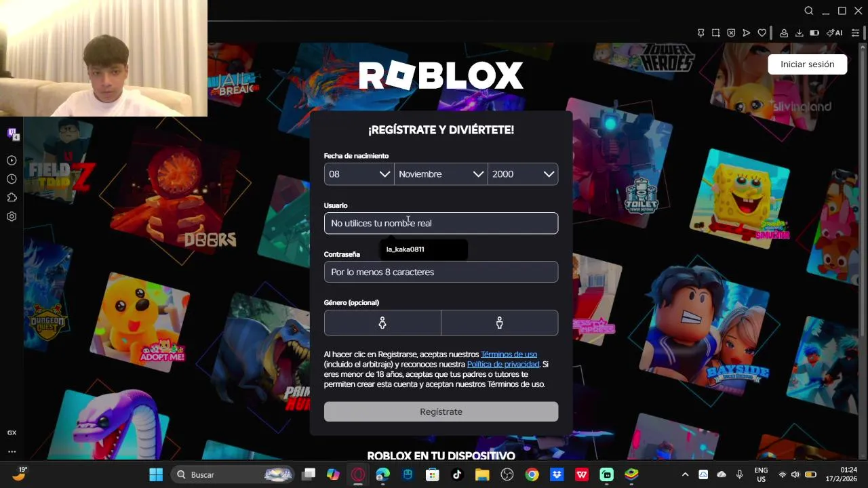Image resolution: width=868 pixels, height=488 pixels.
Task: Choose the la_kaka0811 autofill suggestion
Action: tap(424, 249)
